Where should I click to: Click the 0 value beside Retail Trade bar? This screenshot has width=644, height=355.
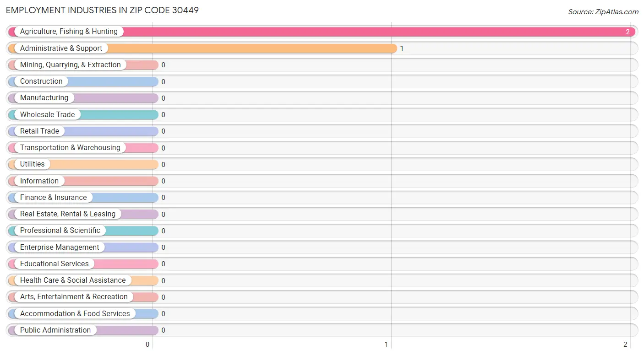(163, 131)
